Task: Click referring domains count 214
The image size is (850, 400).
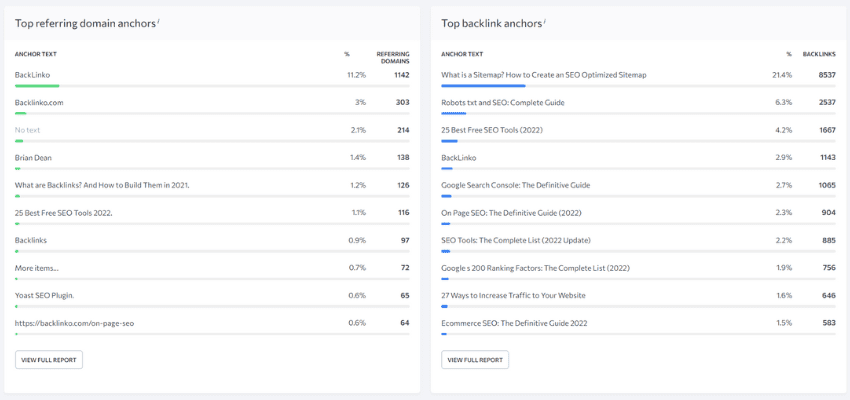Action: coord(403,130)
